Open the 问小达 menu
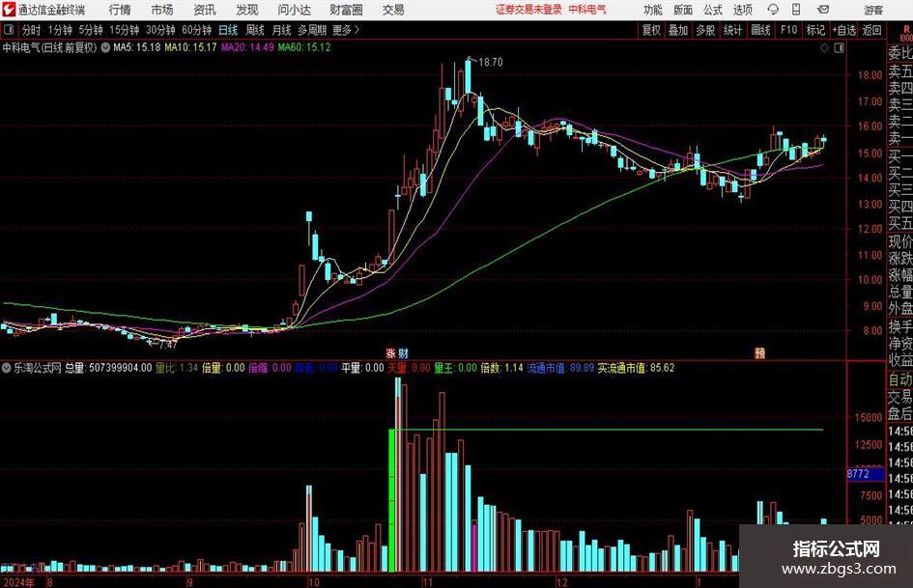This screenshot has width=913, height=588. pyautogui.click(x=294, y=10)
